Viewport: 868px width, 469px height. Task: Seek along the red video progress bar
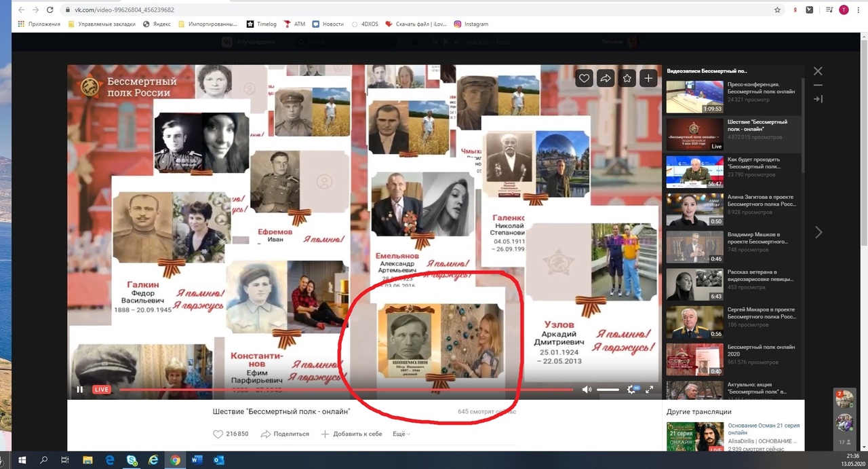346,390
